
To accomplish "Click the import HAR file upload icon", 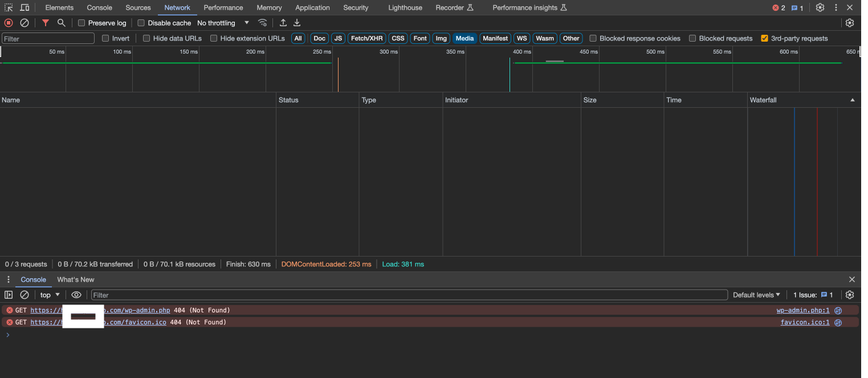I will pos(283,23).
